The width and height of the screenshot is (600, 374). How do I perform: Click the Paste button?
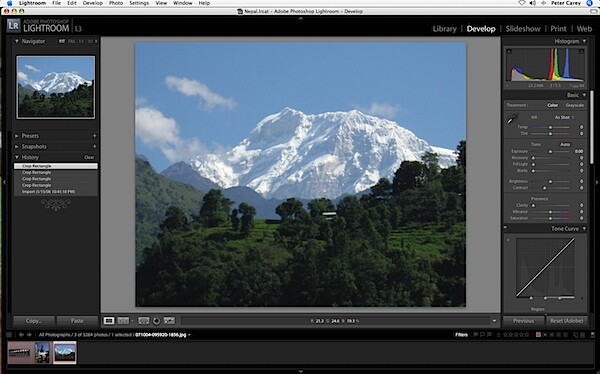(x=77, y=321)
